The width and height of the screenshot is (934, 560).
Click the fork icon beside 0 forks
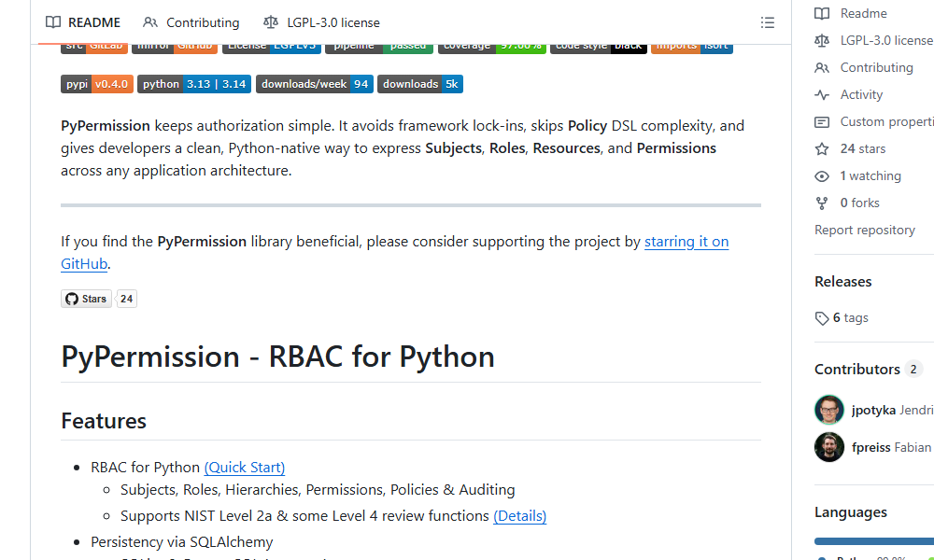pyautogui.click(x=822, y=203)
